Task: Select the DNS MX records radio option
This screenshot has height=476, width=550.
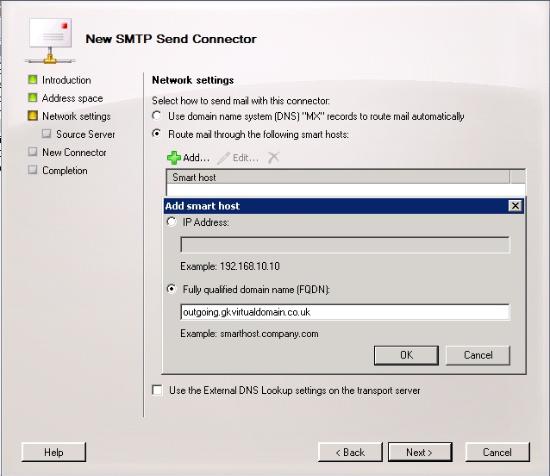Action: coord(157,115)
